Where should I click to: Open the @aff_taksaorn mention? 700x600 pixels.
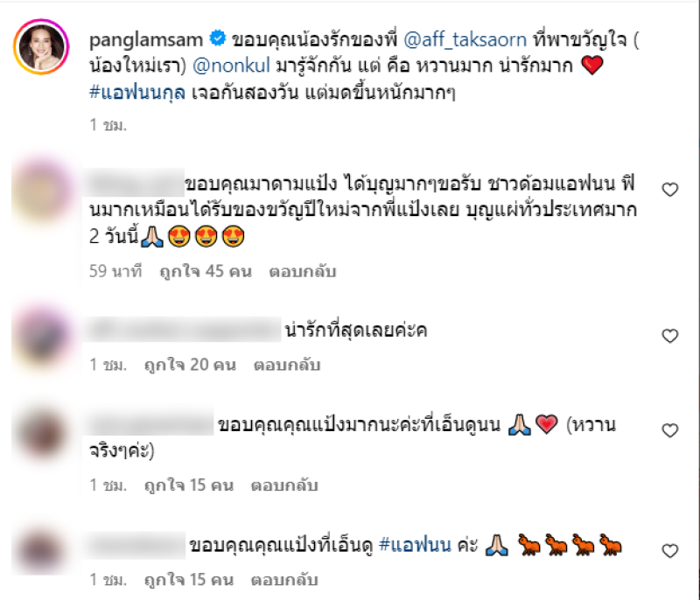click(x=465, y=40)
